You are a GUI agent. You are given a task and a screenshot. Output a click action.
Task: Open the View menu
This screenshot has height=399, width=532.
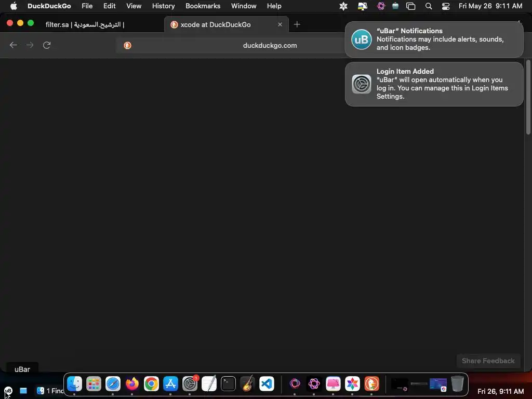click(134, 6)
